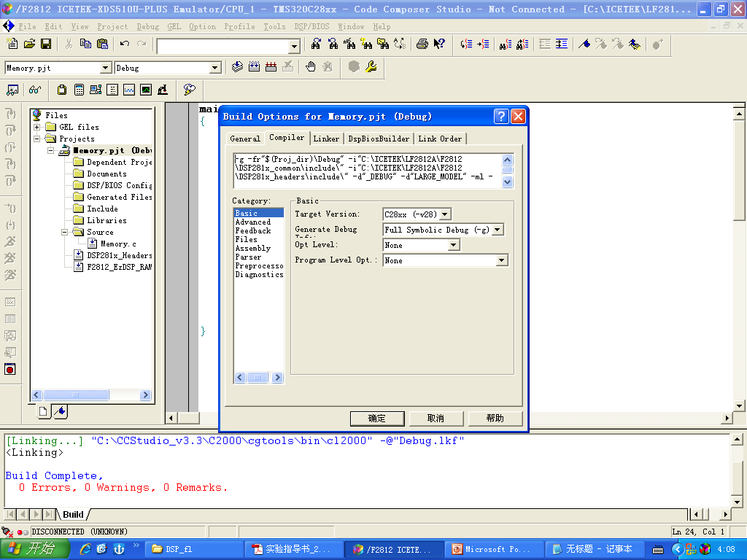Click the yellow wrench Build Options icon
Screen dimensions: 747x560
(371, 66)
